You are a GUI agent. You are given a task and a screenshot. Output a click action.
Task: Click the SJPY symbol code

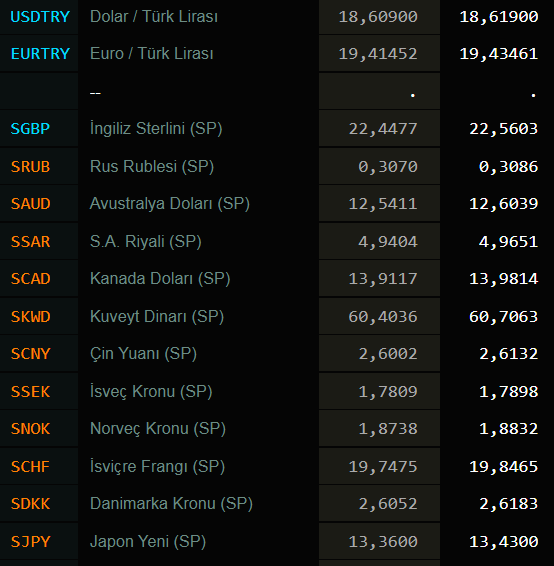[x=30, y=541]
